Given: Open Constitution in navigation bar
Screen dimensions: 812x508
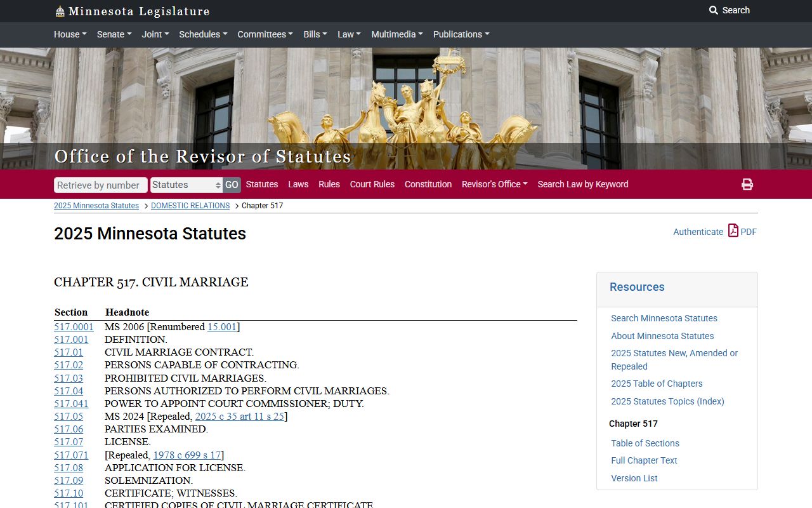Looking at the screenshot, I should point(428,184).
